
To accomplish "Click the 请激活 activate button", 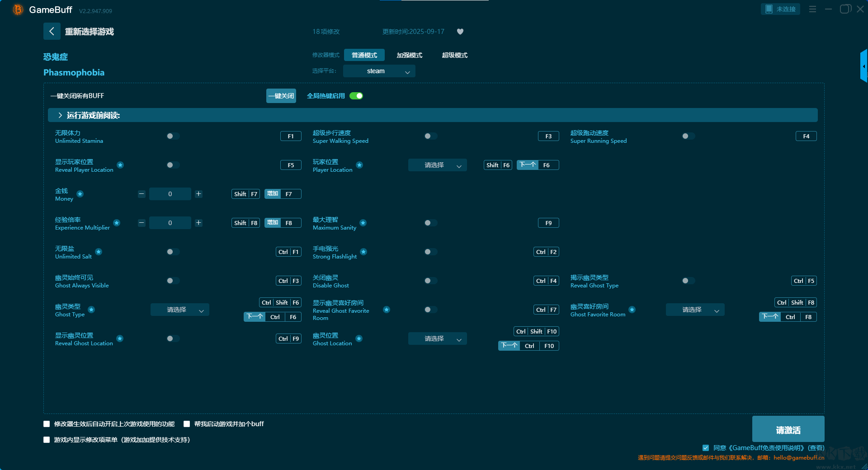I will tap(788, 429).
